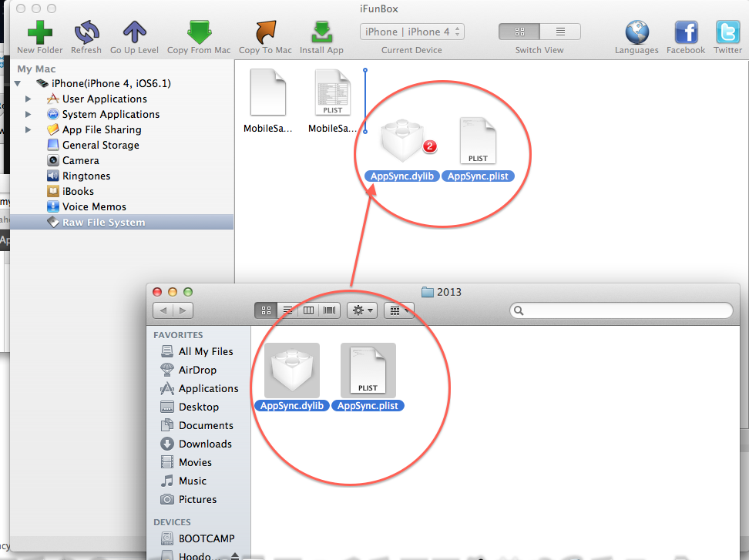
Task: Open the Facebook icon in iFunBox toolbar
Action: coord(686,32)
